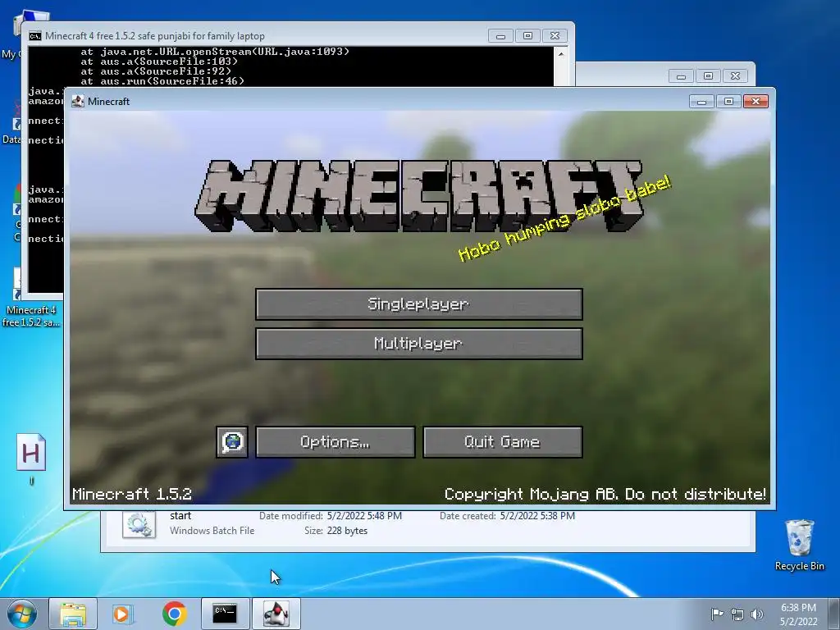840x630 pixels.
Task: Open Google Chrome from the taskbar
Action: pyautogui.click(x=174, y=614)
